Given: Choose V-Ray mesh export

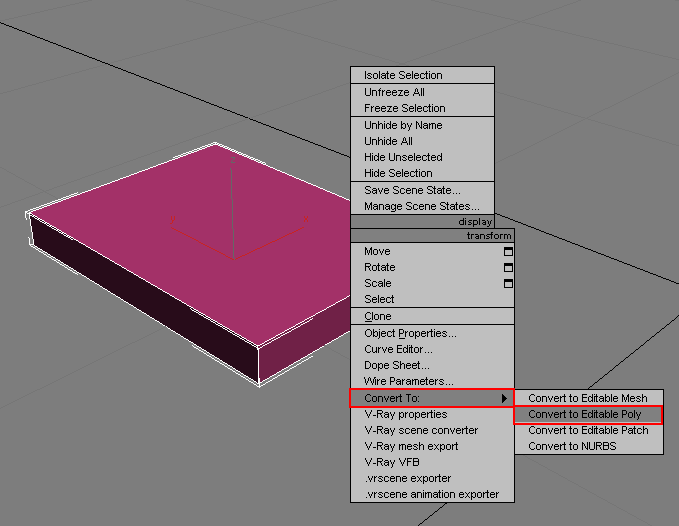Looking at the screenshot, I should [432, 446].
